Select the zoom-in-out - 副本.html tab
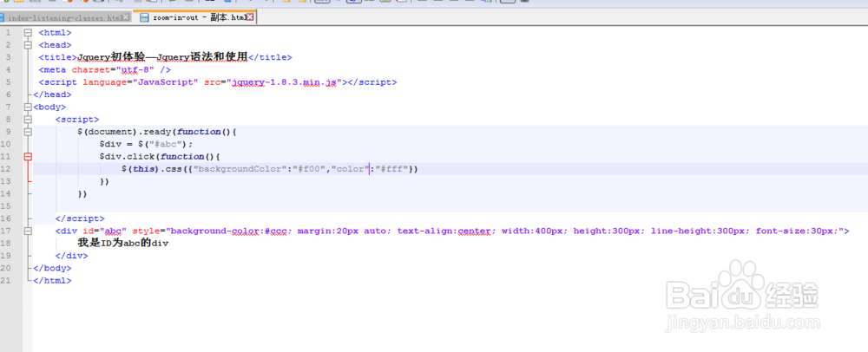The width and height of the screenshot is (868, 352). (194, 17)
